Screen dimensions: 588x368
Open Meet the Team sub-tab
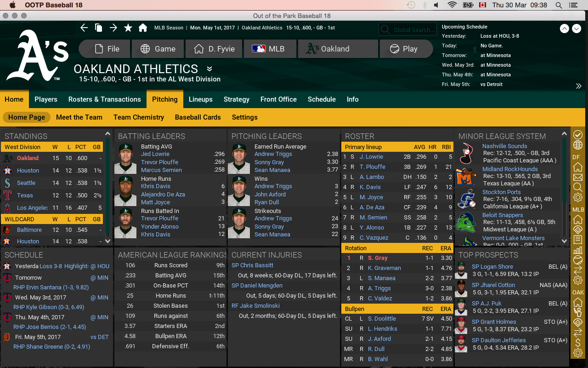(x=79, y=117)
